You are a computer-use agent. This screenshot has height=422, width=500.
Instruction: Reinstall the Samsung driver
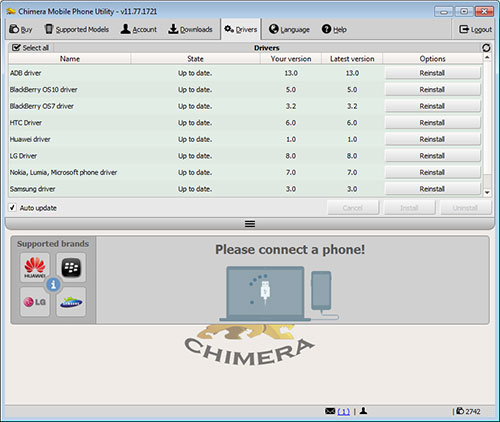(433, 189)
